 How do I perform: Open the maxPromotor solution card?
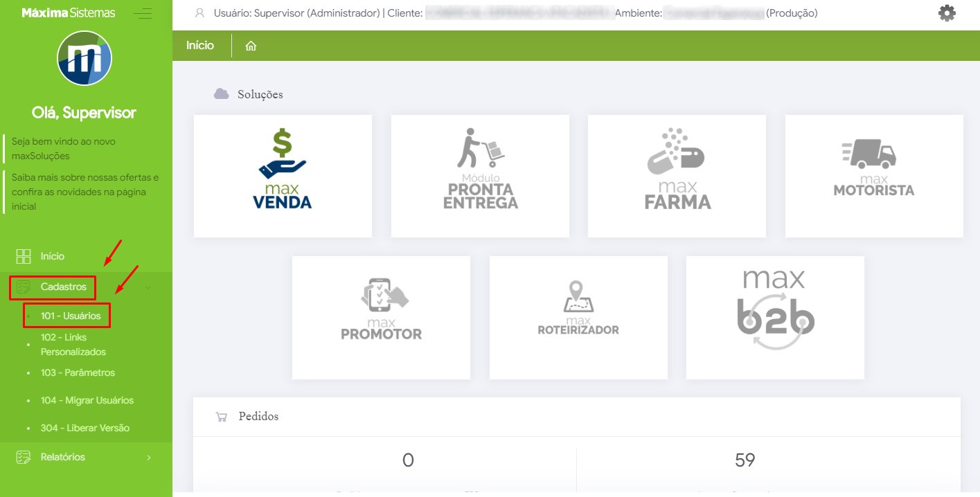click(x=381, y=318)
